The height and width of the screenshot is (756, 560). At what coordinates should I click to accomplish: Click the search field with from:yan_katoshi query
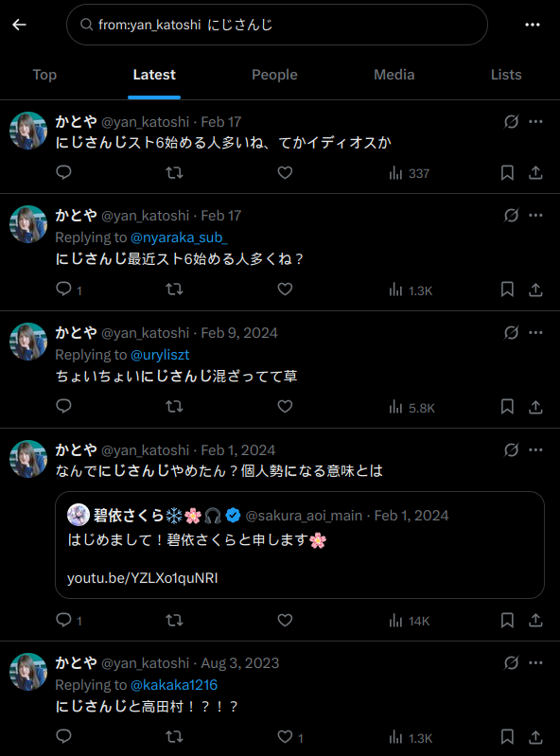277,25
